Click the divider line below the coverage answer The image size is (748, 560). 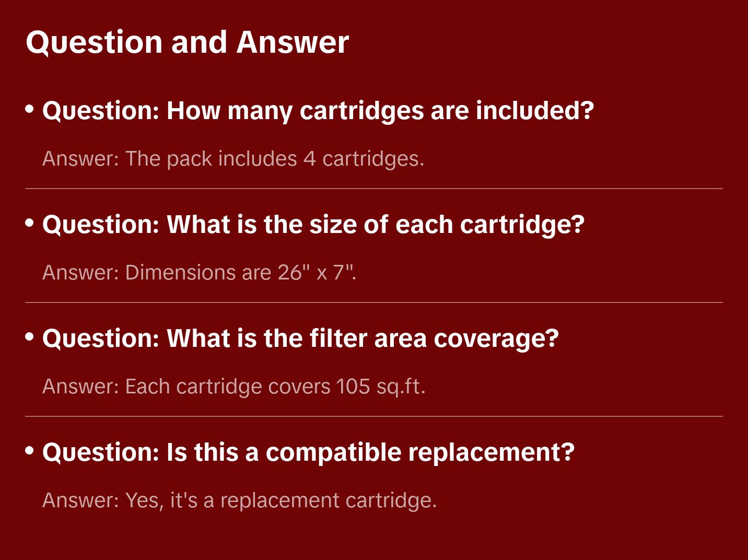click(x=374, y=416)
